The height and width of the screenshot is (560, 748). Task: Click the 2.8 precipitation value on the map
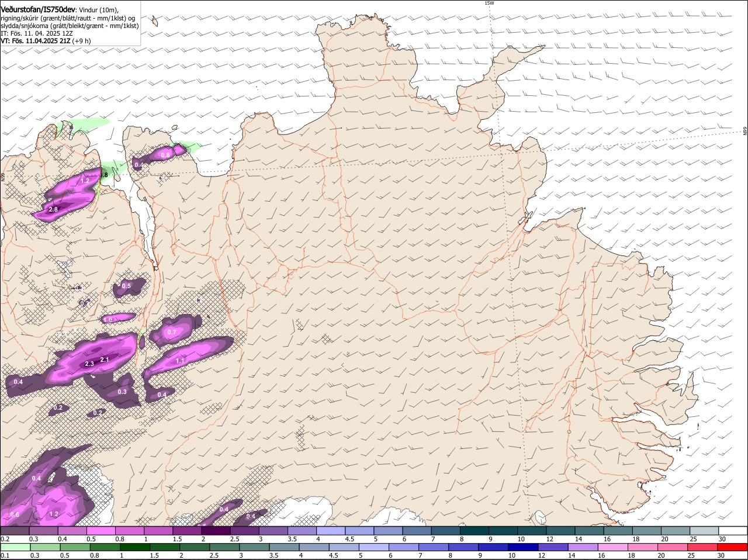pos(53,209)
